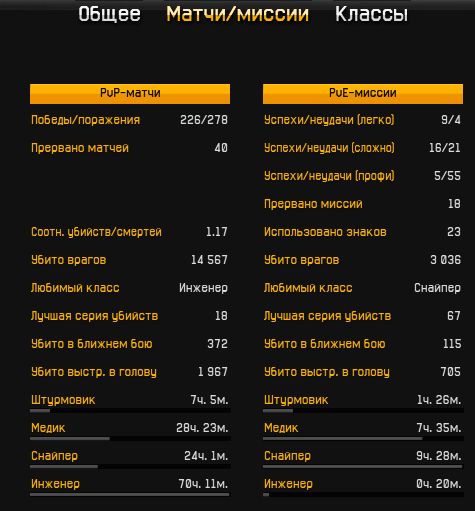Click PvP melee kills value 372
475x511 pixels.
(218, 344)
